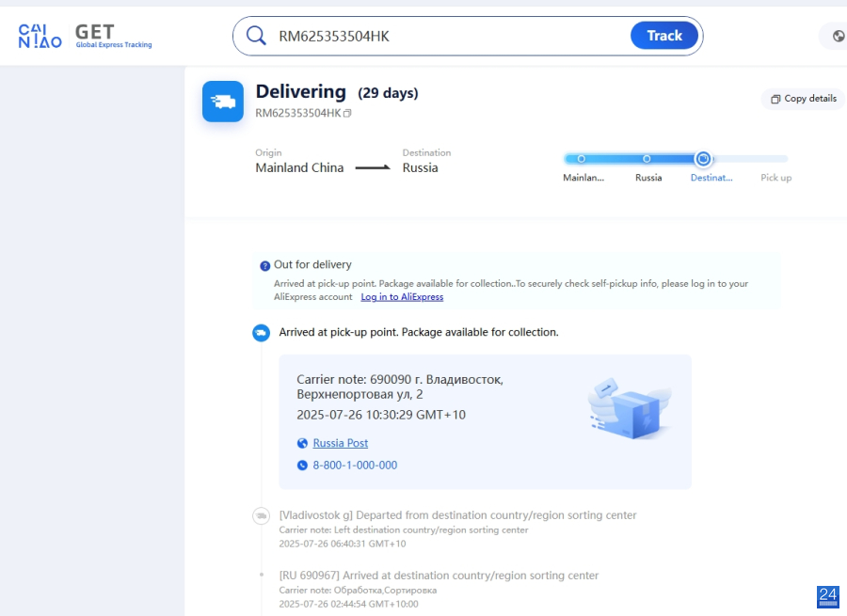Image resolution: width=847 pixels, height=616 pixels.
Task: Click the Departed from sorting center timeline icon
Action: point(261,516)
